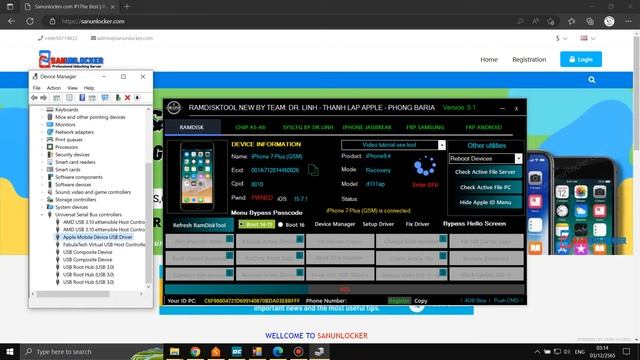640x360 pixels.
Task: Click the Fix Driver button
Action: pyautogui.click(x=417, y=224)
